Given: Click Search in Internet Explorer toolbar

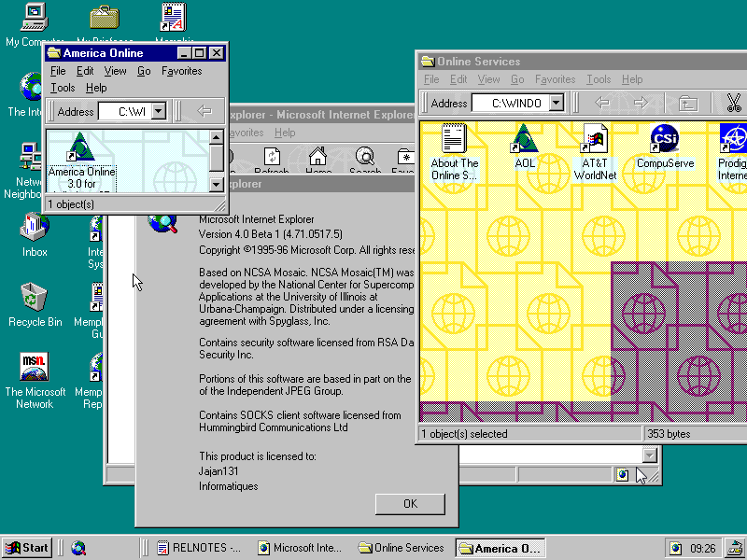Looking at the screenshot, I should coord(365,160).
